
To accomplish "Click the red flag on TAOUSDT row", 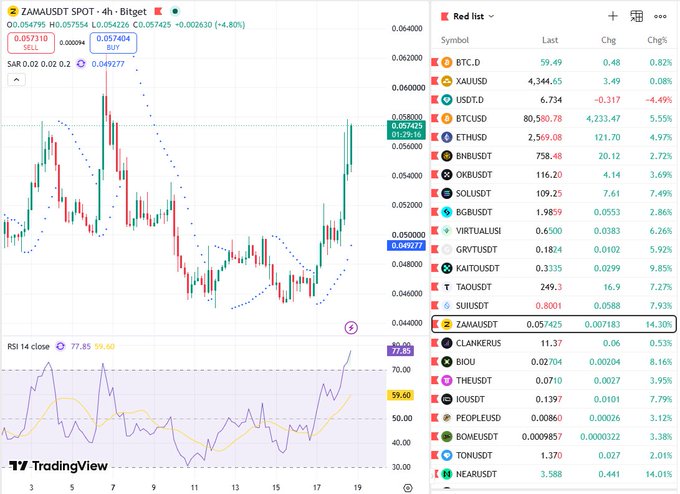I will 435,287.
